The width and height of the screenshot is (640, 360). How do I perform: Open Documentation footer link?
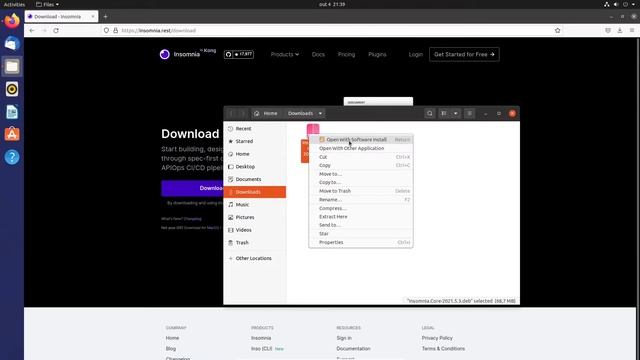click(353, 349)
